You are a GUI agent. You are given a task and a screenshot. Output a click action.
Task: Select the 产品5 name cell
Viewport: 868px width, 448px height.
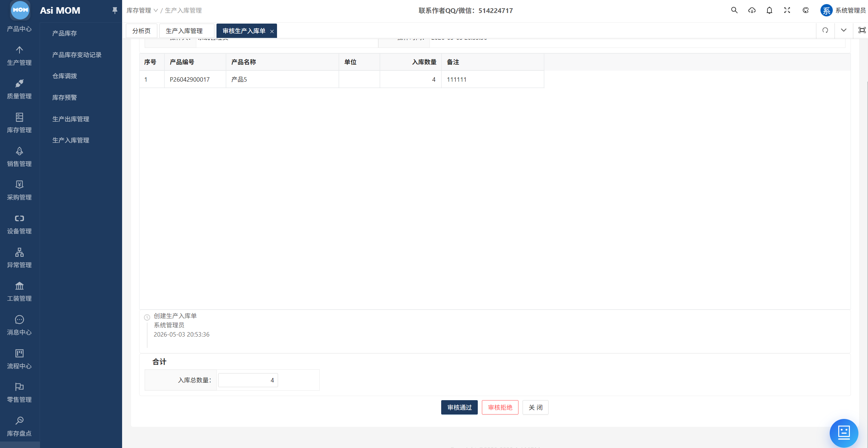(282, 79)
